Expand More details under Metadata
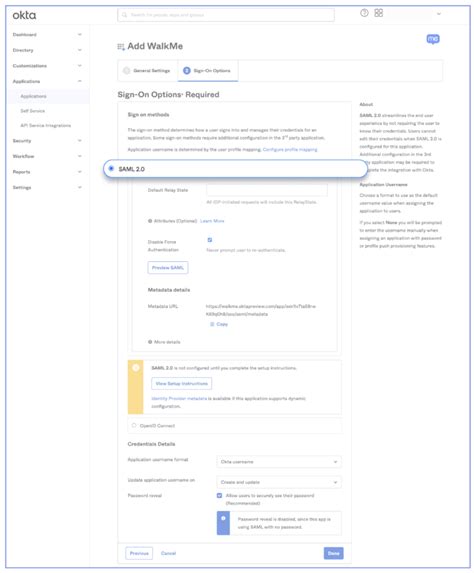Image resolution: width=474 pixels, height=573 pixels. (x=164, y=342)
